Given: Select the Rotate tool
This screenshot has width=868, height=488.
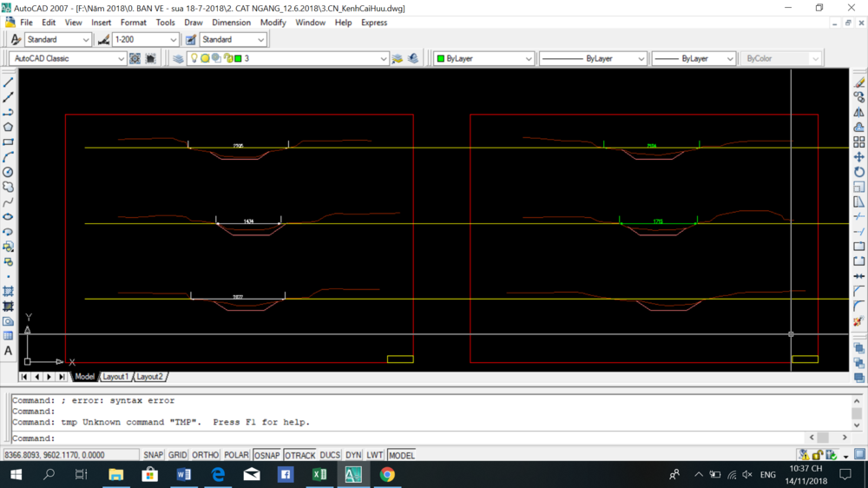Looking at the screenshot, I should tap(859, 172).
